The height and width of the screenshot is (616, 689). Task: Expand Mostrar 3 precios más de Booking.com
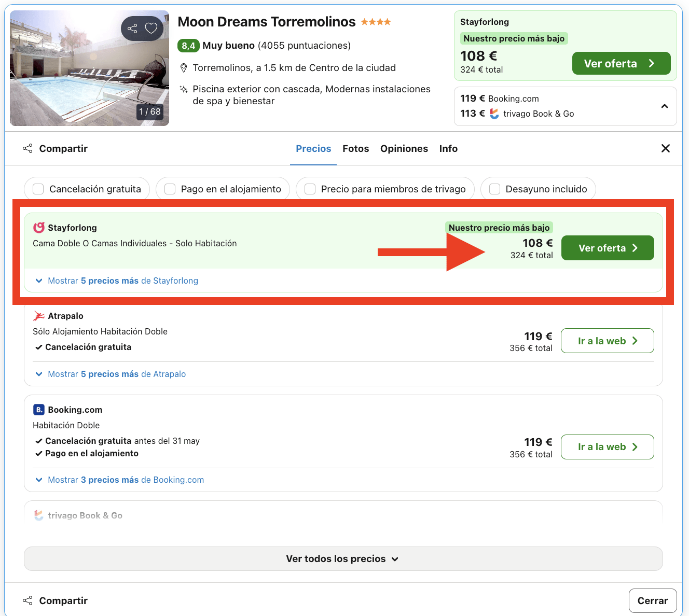tap(126, 480)
